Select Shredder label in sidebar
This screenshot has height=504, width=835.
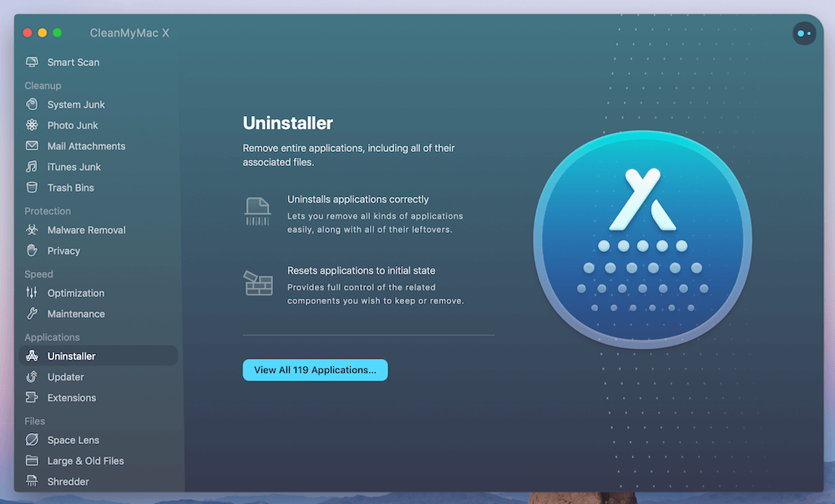click(68, 481)
